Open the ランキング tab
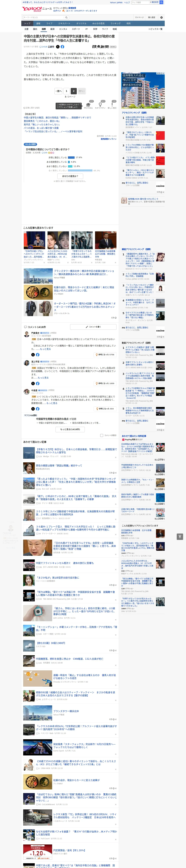Viewport: 186px width, 868px height. (115, 23)
